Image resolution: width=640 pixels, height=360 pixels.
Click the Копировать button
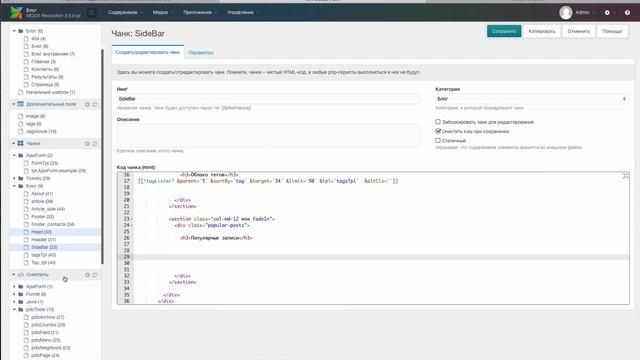point(542,31)
